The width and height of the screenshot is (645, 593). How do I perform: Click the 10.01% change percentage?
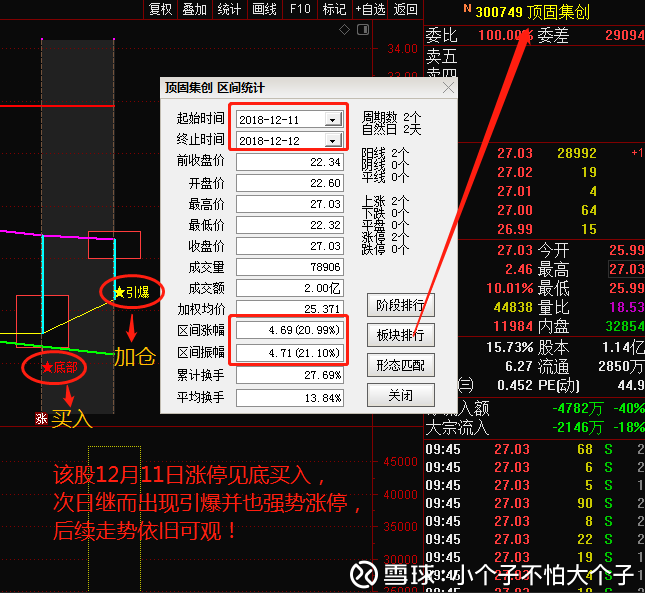click(x=510, y=288)
